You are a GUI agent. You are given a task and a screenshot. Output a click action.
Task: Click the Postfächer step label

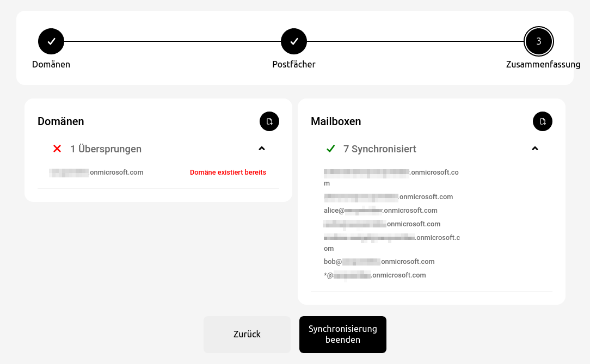294,64
